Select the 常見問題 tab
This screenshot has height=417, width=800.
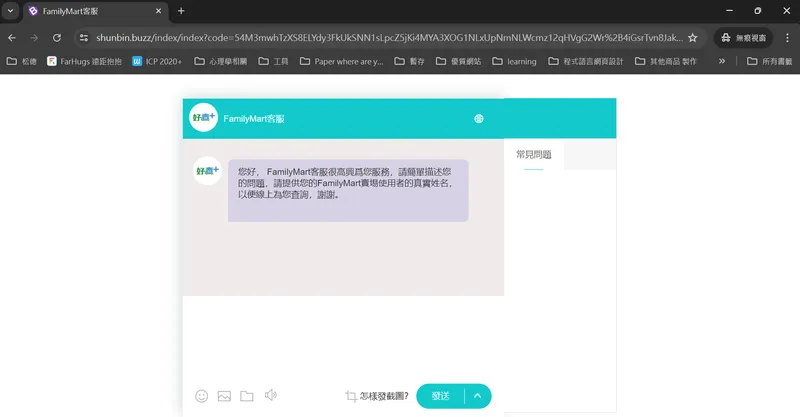pos(534,155)
